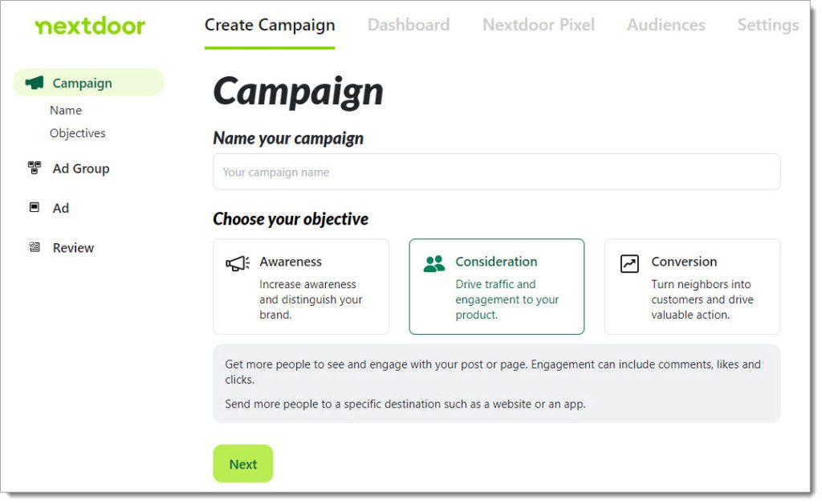The height and width of the screenshot is (504, 822).
Task: Click the Ad icon in the sidebar
Action: pos(33,208)
